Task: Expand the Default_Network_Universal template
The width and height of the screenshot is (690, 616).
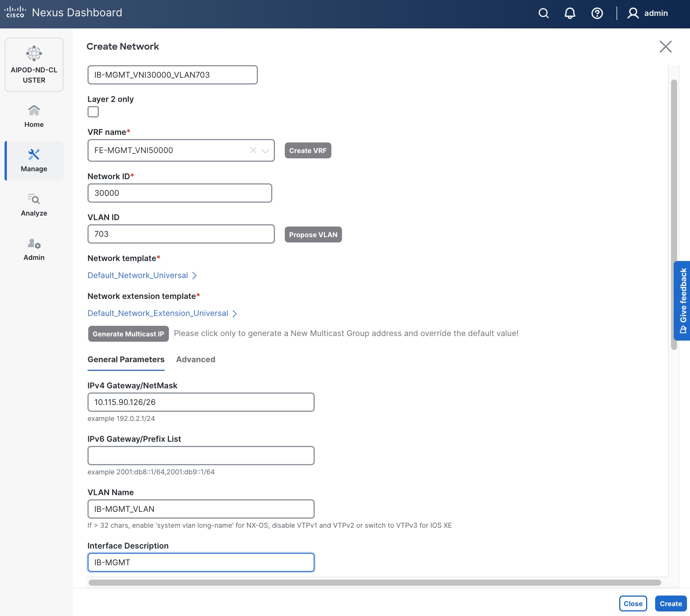Action: pos(142,275)
